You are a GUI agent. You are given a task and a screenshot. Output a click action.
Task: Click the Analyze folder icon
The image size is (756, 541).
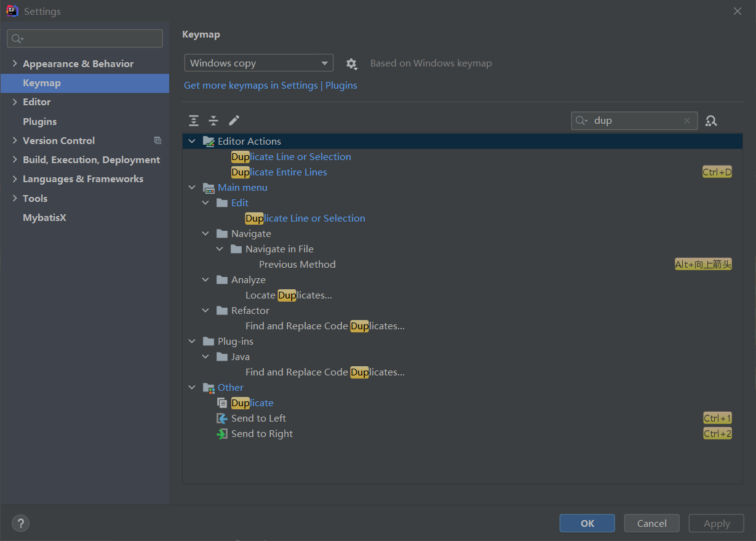pyautogui.click(x=222, y=279)
